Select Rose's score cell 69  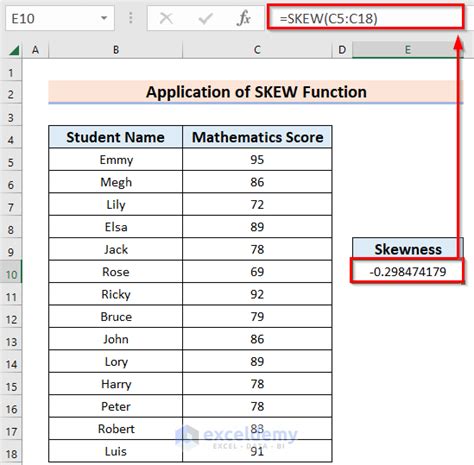pyautogui.click(x=257, y=272)
